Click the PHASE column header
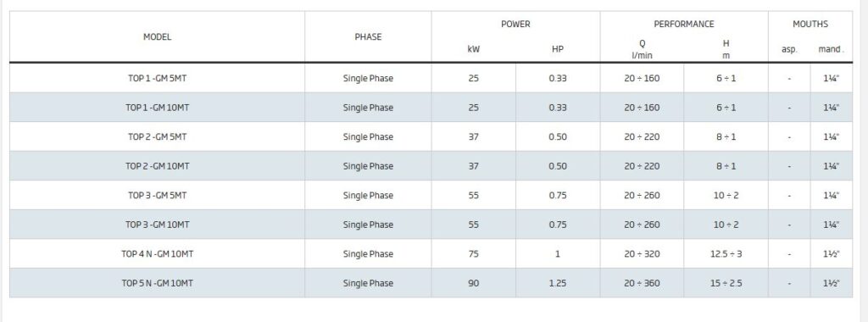 368,37
